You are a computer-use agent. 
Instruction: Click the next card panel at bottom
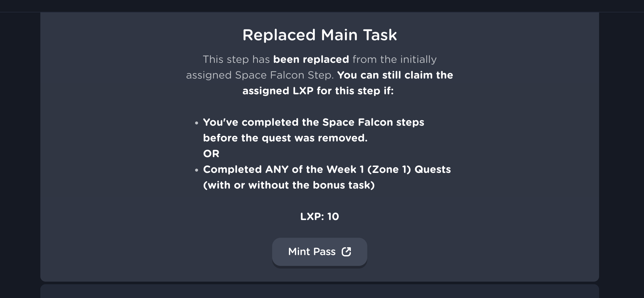319,291
